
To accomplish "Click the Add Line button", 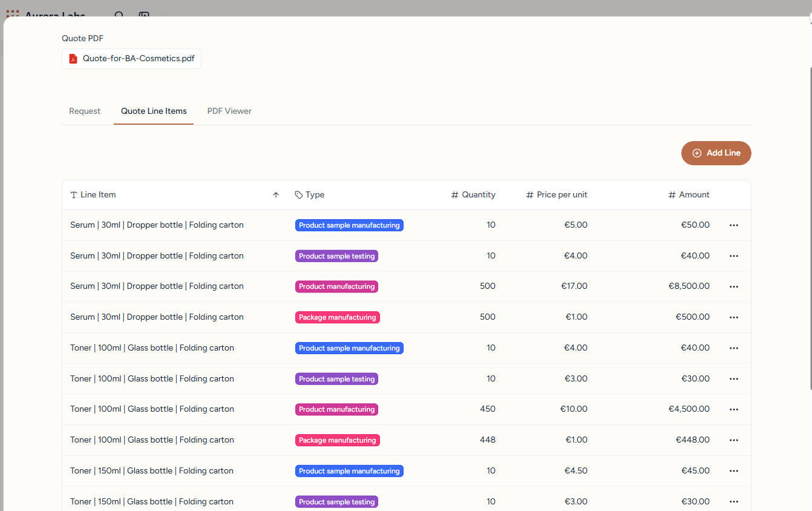I will click(716, 153).
